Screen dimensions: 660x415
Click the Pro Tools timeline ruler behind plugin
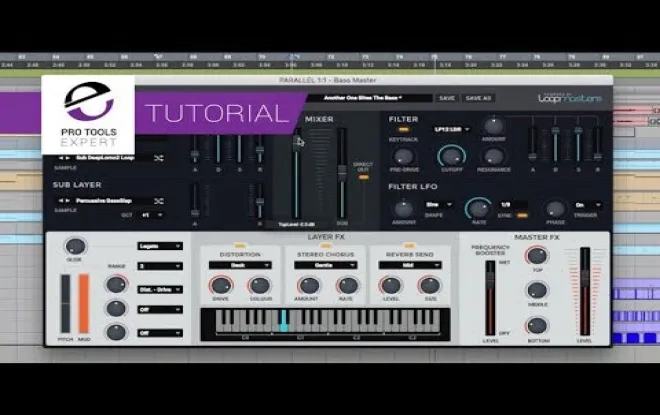coord(330,61)
